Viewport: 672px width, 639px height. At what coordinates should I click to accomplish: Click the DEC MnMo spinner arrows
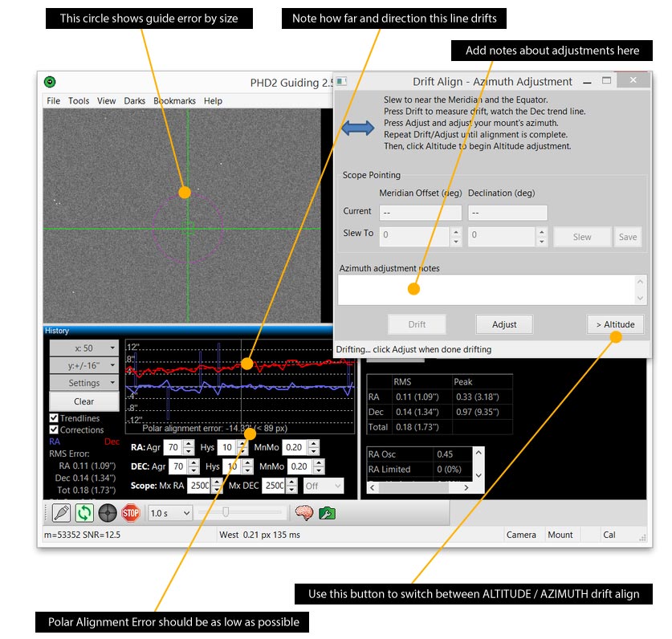click(x=319, y=466)
